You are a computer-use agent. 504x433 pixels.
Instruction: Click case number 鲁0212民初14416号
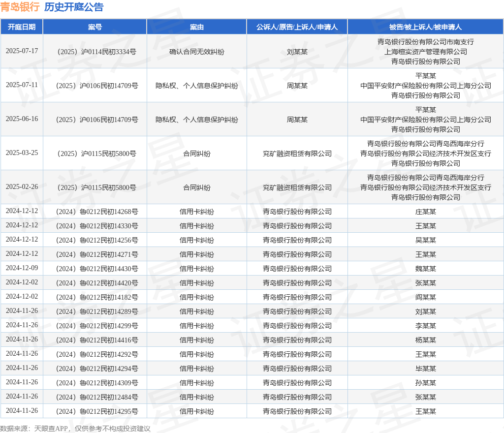(109, 340)
